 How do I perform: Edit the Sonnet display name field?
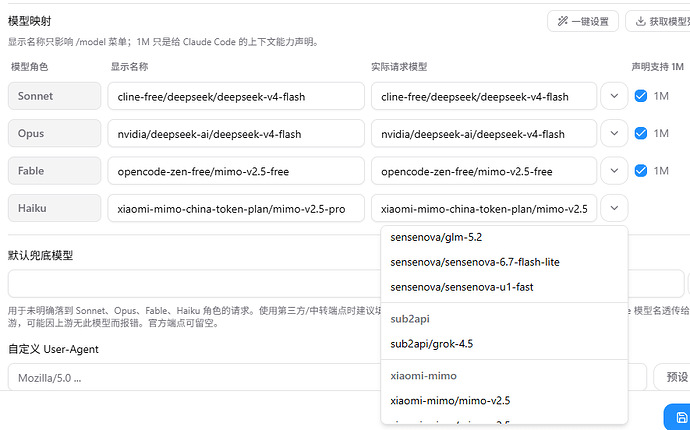point(236,96)
